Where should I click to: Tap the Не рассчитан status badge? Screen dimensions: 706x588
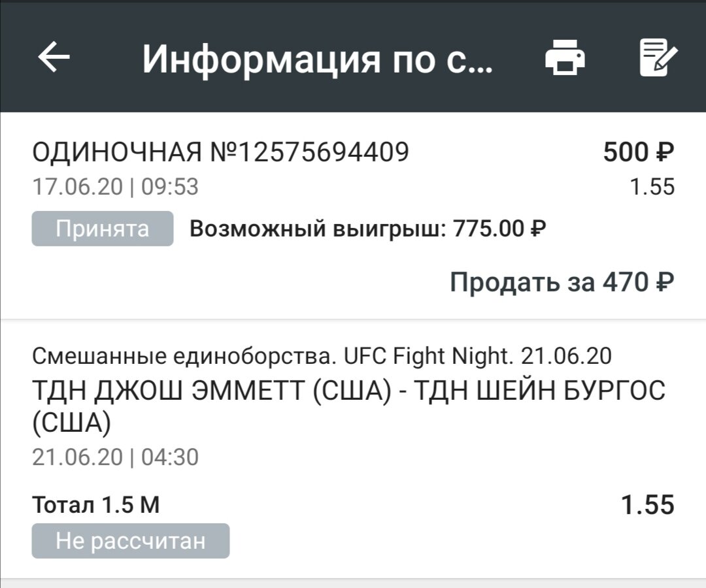tap(131, 540)
